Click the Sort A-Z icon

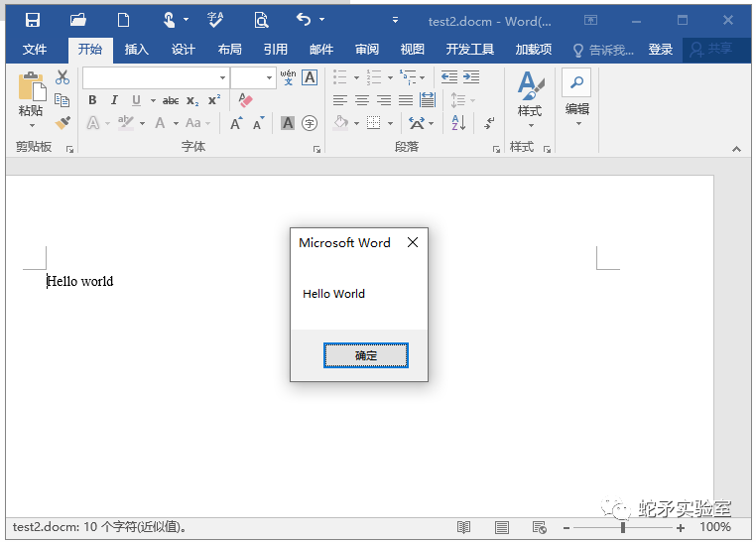pos(458,123)
